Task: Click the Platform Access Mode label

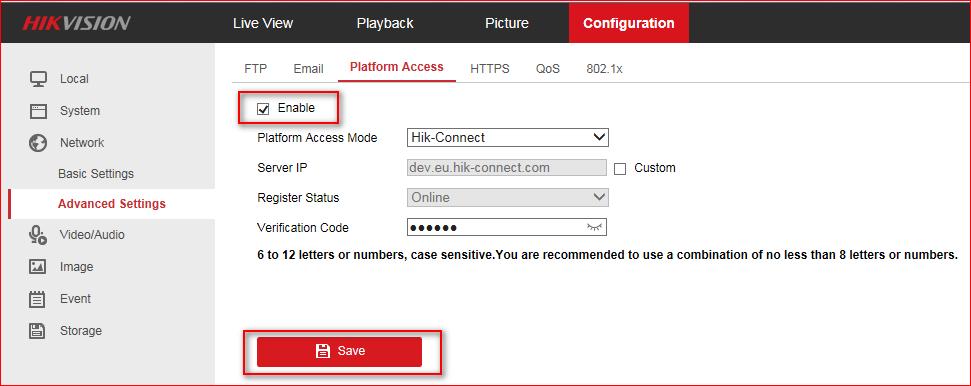Action: [317, 138]
